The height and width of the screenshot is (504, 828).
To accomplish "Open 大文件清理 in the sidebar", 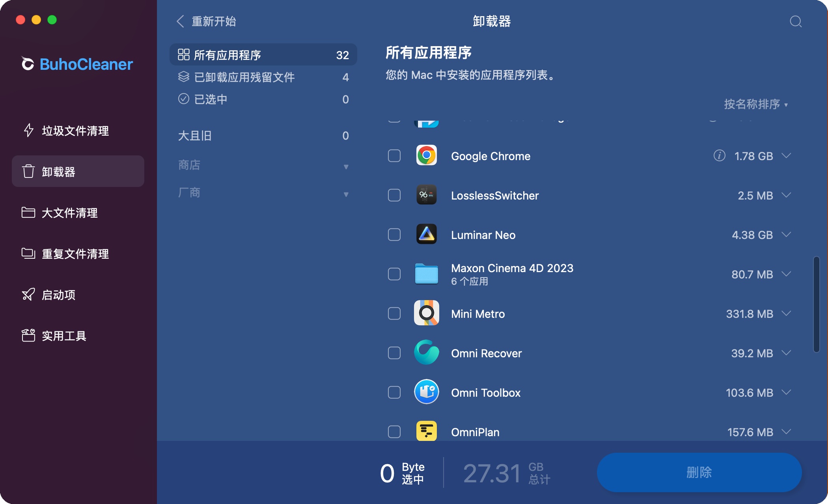I will pos(78,213).
